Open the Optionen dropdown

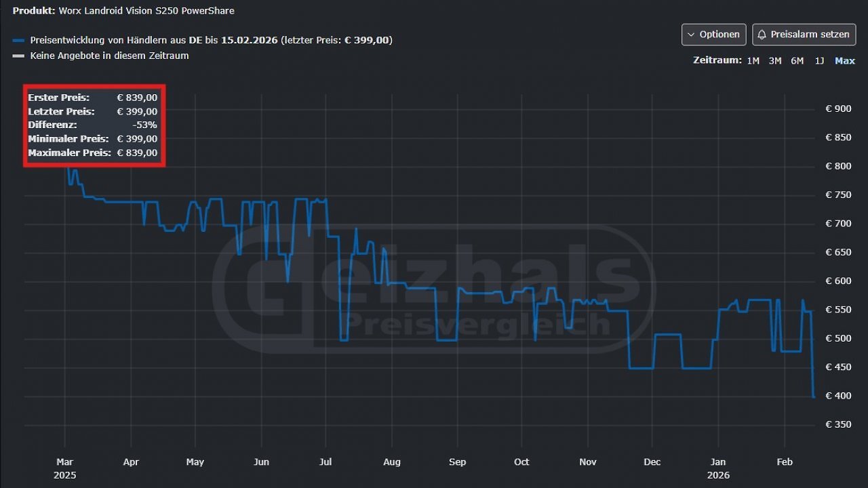click(713, 35)
